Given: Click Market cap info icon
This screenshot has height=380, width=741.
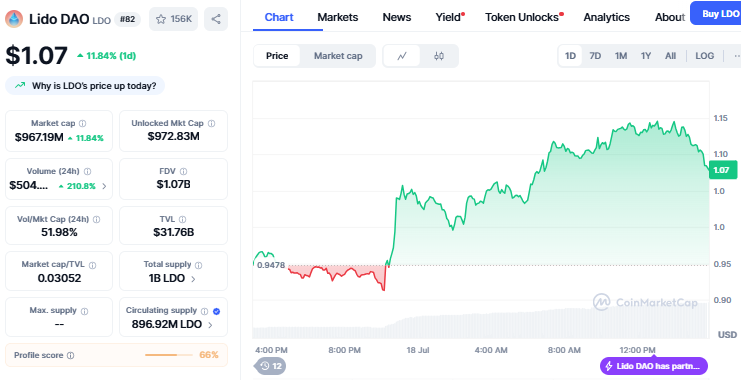Looking at the screenshot, I should click(x=83, y=123).
